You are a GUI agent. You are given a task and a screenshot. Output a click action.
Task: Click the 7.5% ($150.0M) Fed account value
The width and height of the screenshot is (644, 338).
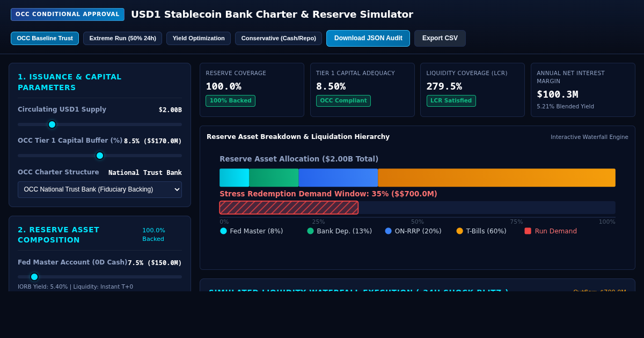tap(155, 263)
